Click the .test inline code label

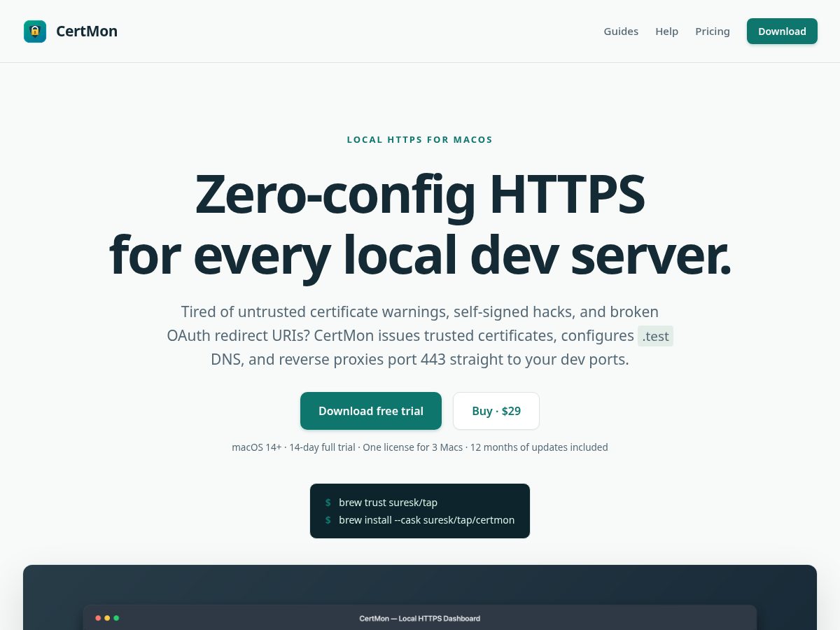(655, 336)
